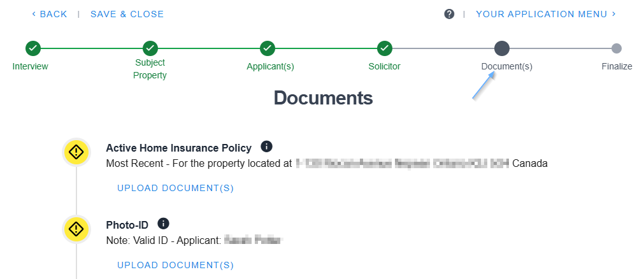
Task: Click the help question mark icon
Action: (x=449, y=14)
